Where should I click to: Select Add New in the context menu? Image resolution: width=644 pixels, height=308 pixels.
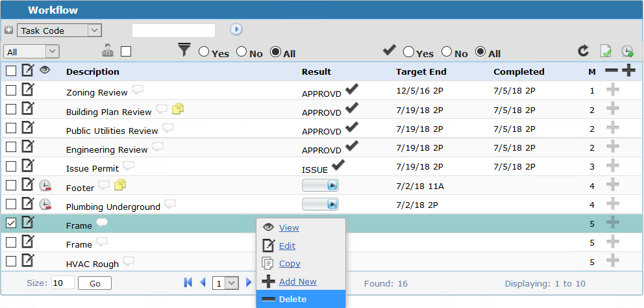pos(297,281)
